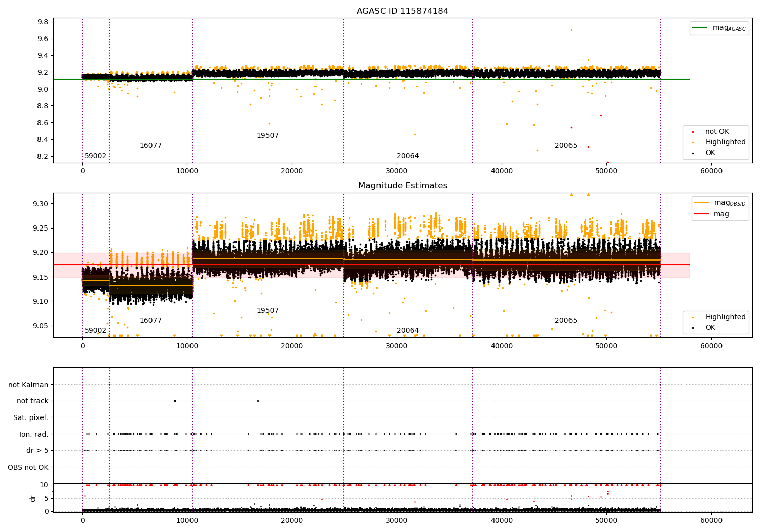Click the 9.30 y-axis tick in middle plot
Viewport: 760px width, 532px height.
[41, 204]
